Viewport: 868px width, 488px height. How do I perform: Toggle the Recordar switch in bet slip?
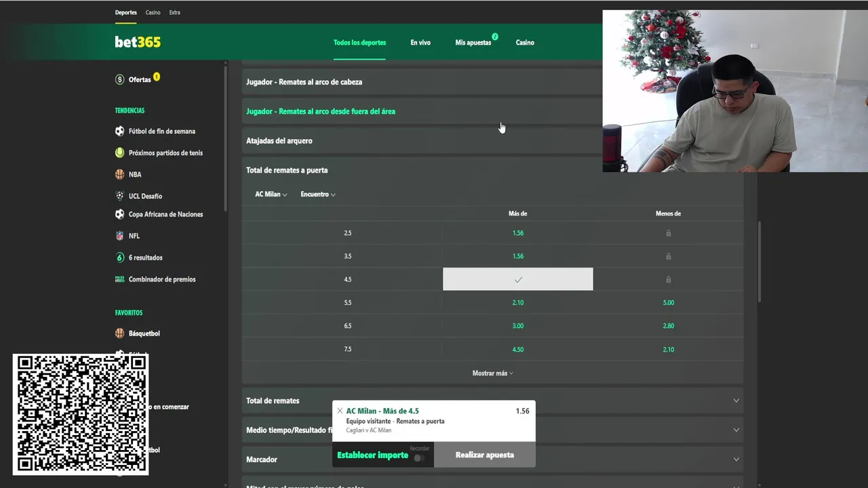click(419, 458)
